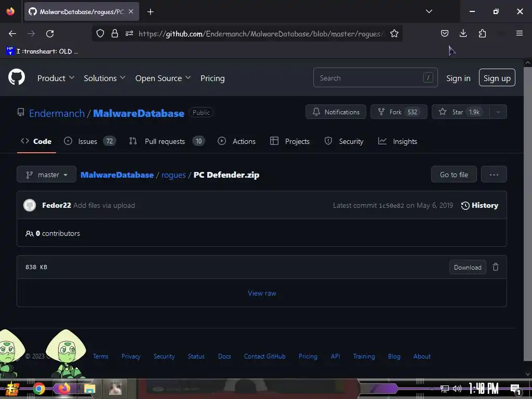The height and width of the screenshot is (399, 532).
Task: Click the Sign up button
Action: pos(497,78)
